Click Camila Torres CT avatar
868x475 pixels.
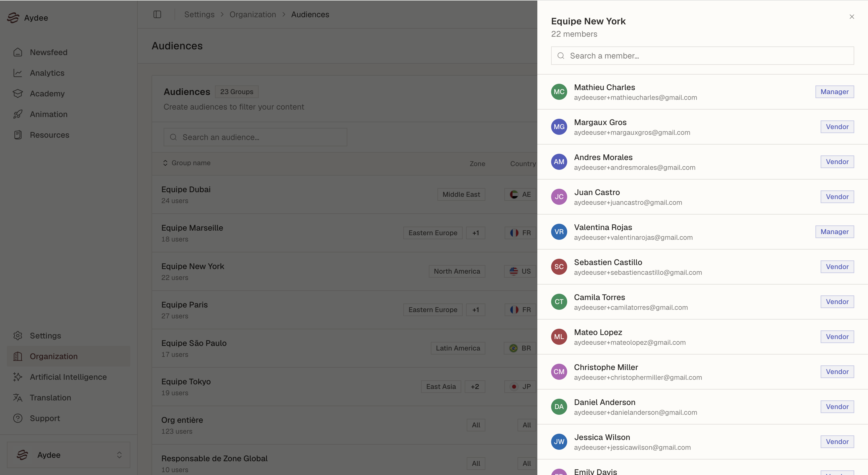559,302
